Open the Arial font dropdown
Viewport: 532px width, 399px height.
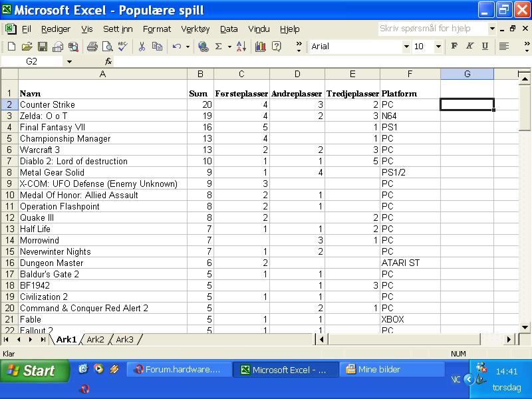[406, 47]
